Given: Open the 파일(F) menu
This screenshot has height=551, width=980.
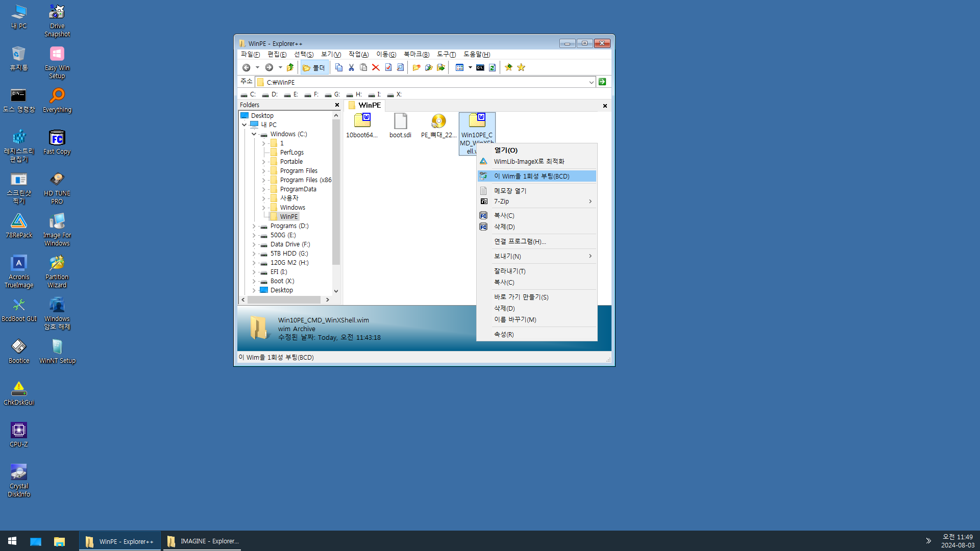Looking at the screenshot, I should click(x=250, y=55).
